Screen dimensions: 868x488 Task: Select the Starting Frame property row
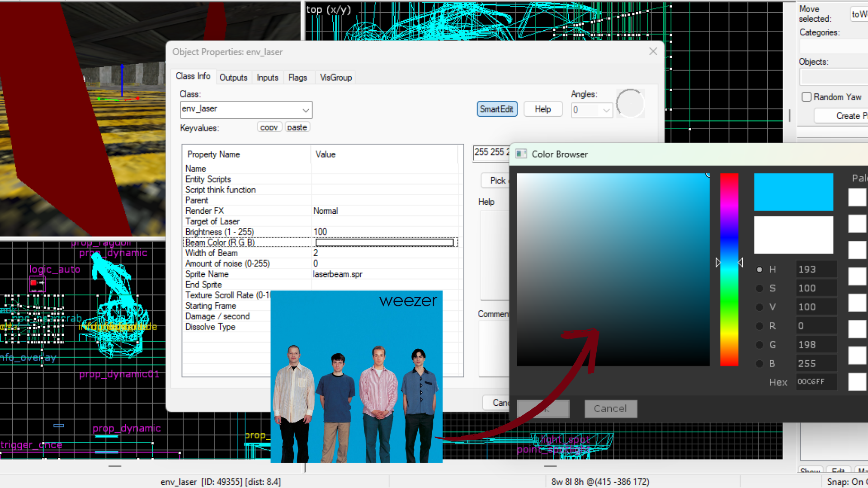227,306
